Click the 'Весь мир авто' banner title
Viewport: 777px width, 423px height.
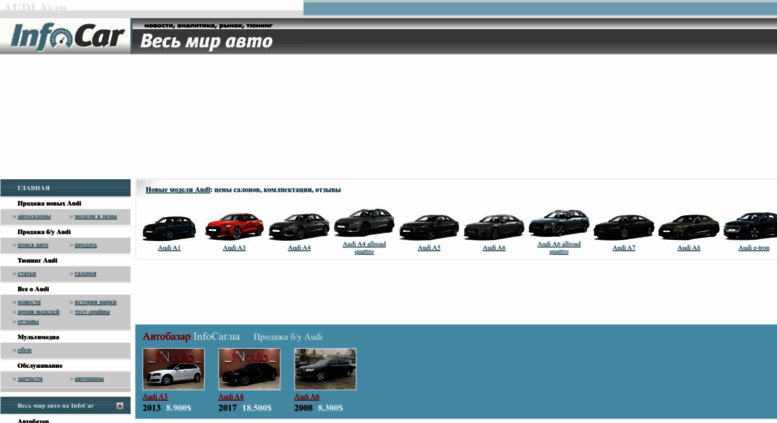[x=207, y=41]
